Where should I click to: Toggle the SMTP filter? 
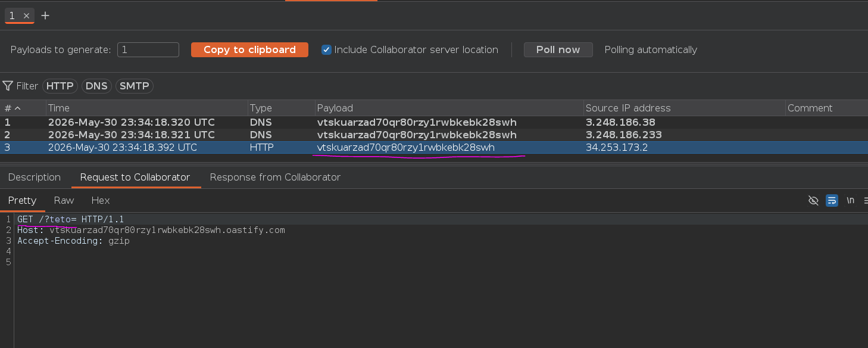[135, 86]
